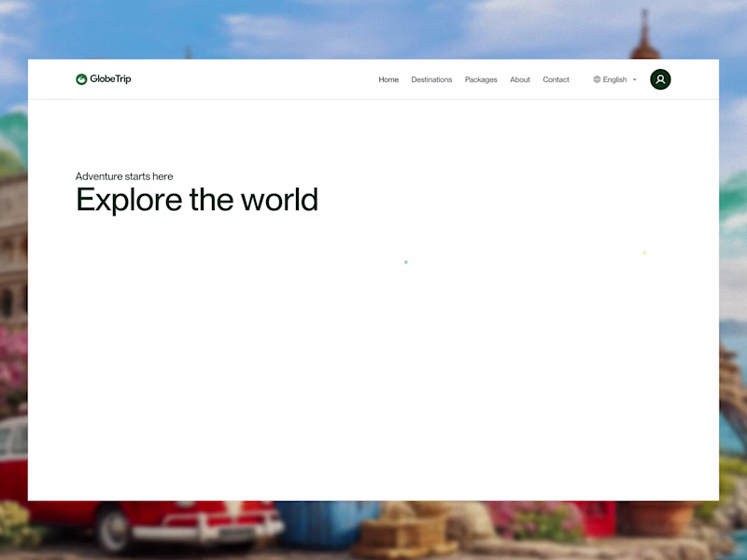
Task: Select English in the language selector
Action: 614,79
